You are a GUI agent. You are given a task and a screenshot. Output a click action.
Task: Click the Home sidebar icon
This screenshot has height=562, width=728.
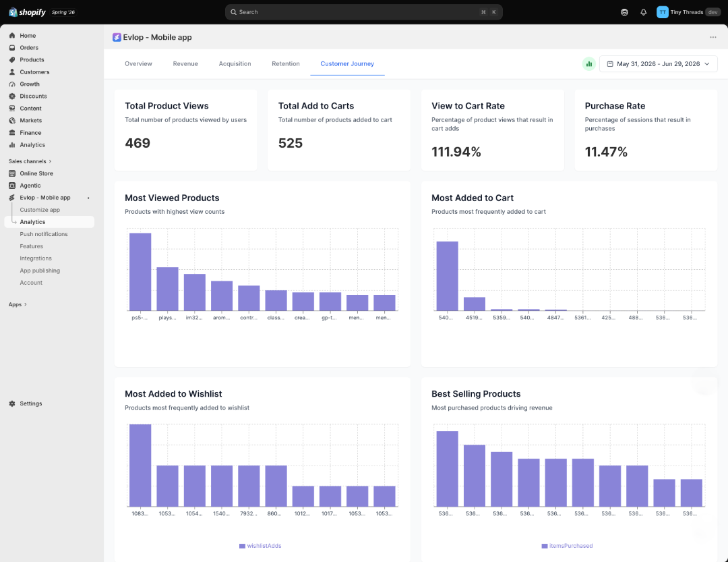pyautogui.click(x=12, y=35)
